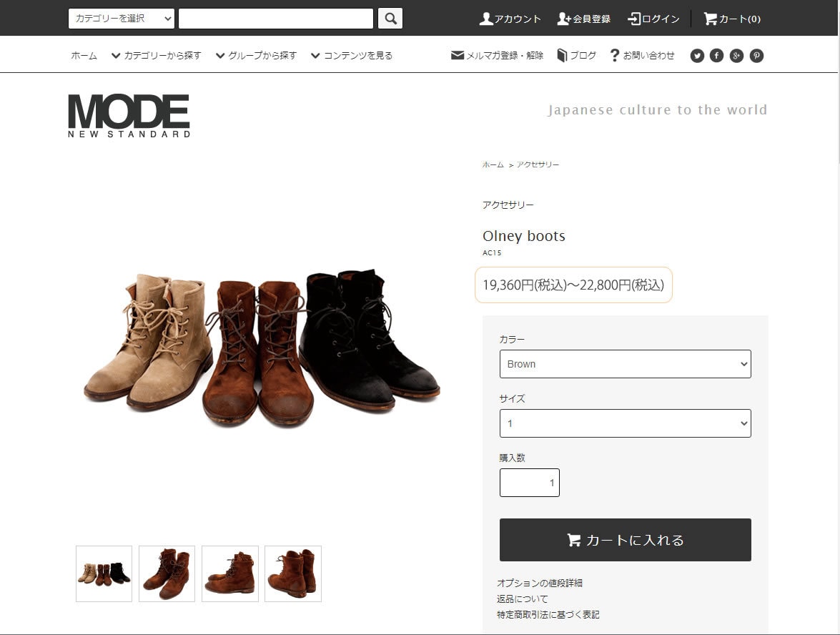Visit the ブログ blog link
The height and width of the screenshot is (635, 840).
[x=577, y=56]
